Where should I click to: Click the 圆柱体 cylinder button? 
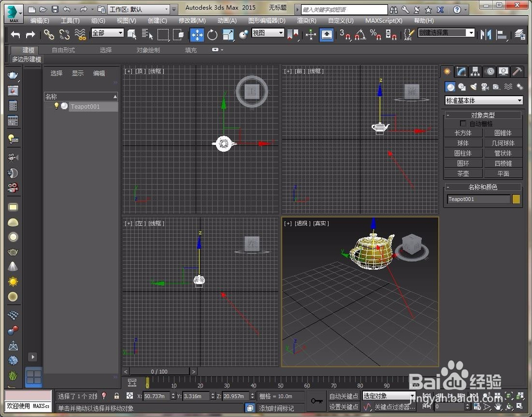(x=463, y=153)
